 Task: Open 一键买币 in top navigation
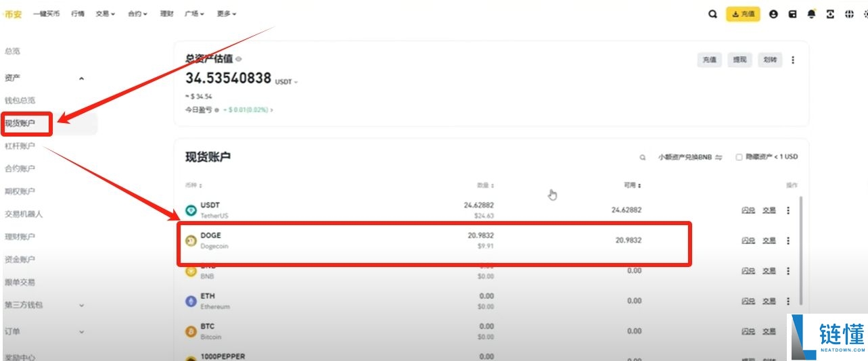(47, 14)
